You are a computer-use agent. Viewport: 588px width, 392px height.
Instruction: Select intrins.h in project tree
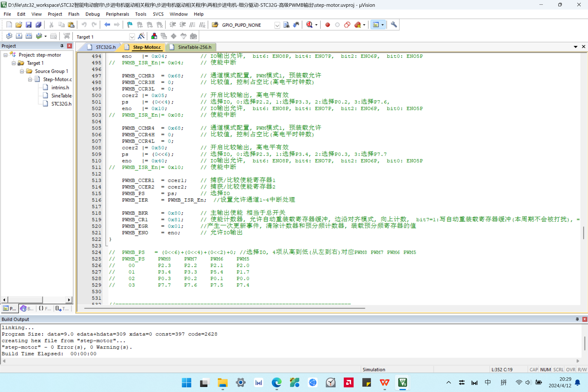[x=60, y=88]
